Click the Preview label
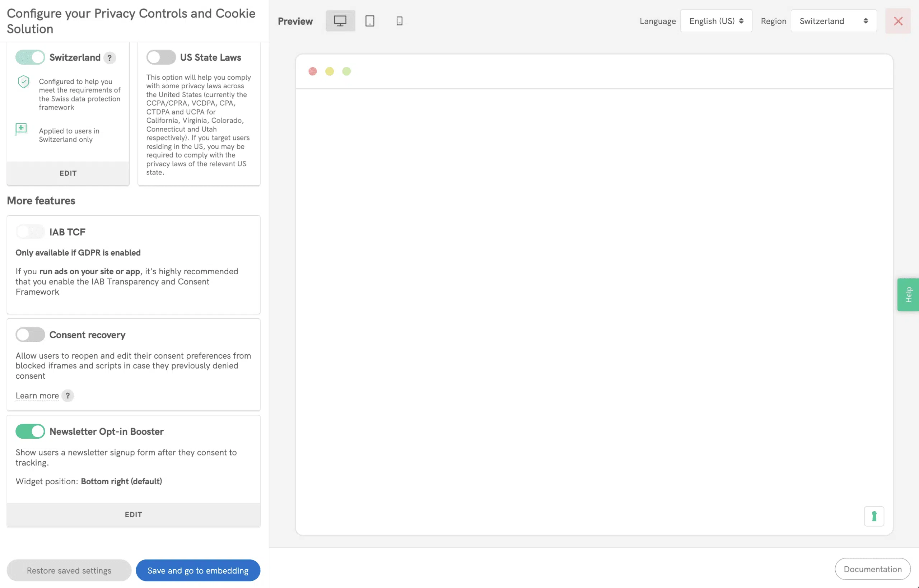This screenshot has height=588, width=919. pyautogui.click(x=295, y=21)
